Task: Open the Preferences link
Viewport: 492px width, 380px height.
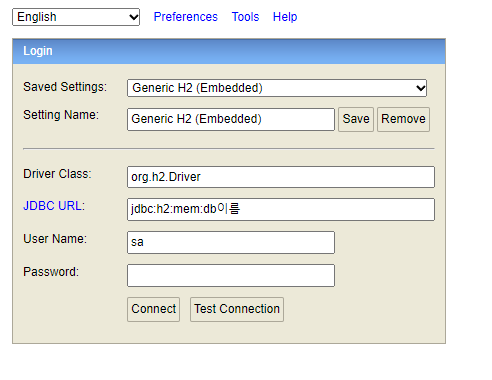Action: (186, 17)
